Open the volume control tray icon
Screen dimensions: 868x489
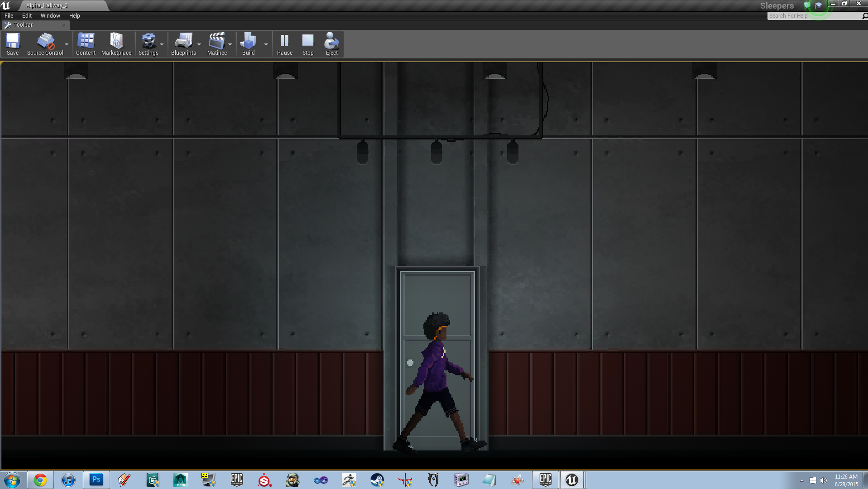click(x=824, y=480)
